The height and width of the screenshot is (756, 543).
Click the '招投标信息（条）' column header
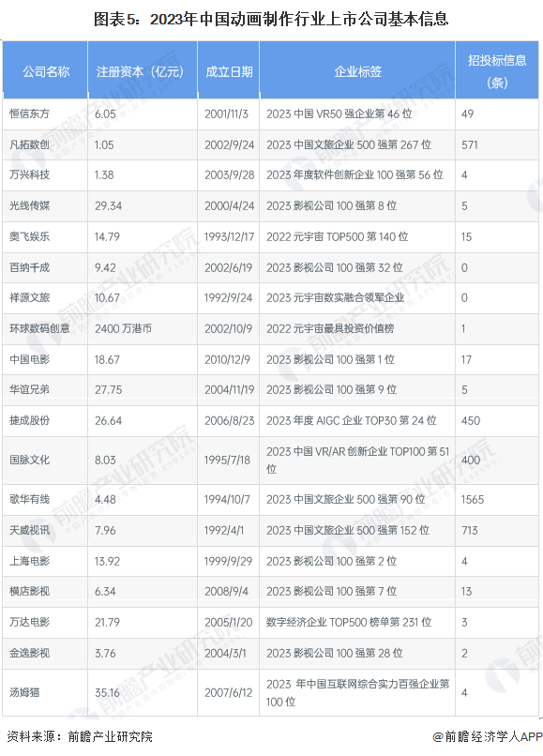coord(497,71)
